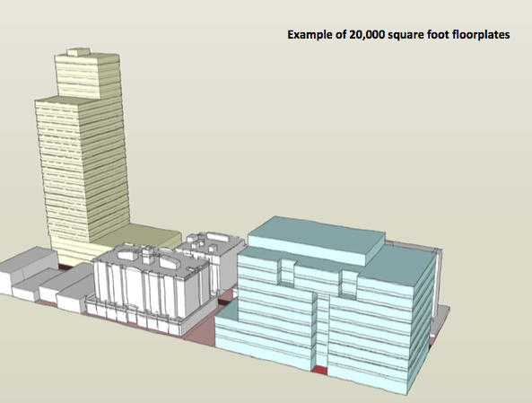532x403 pixels.
Task: Click the "Example of 20,000 square foot floorplates" title
Action: coord(398,35)
